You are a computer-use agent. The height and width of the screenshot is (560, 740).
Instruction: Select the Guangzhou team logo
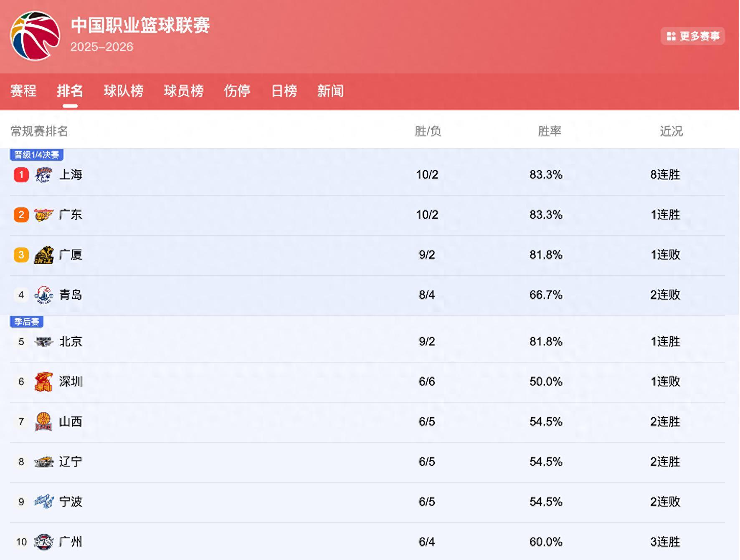[x=44, y=542]
